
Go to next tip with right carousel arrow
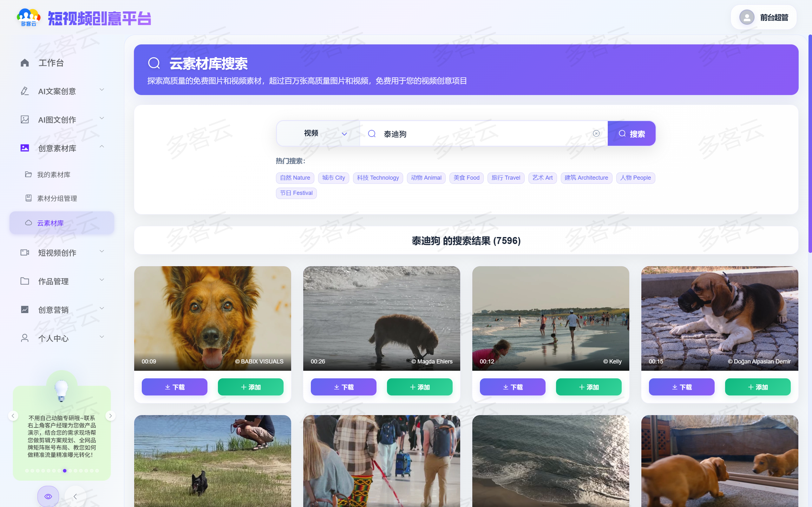pyautogui.click(x=110, y=416)
